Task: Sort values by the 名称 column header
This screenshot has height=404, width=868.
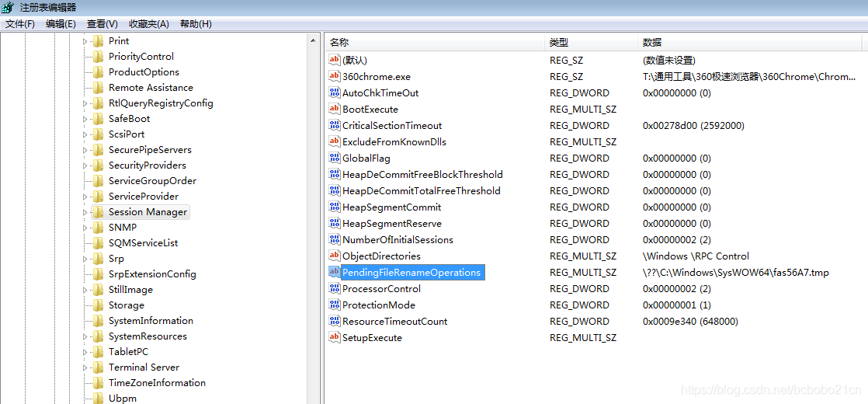Action: point(435,43)
